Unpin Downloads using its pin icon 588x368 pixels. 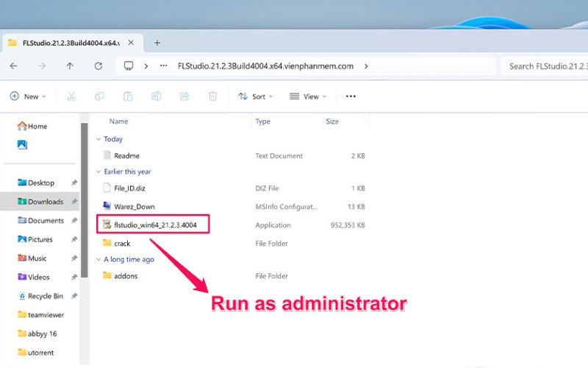[74, 202]
